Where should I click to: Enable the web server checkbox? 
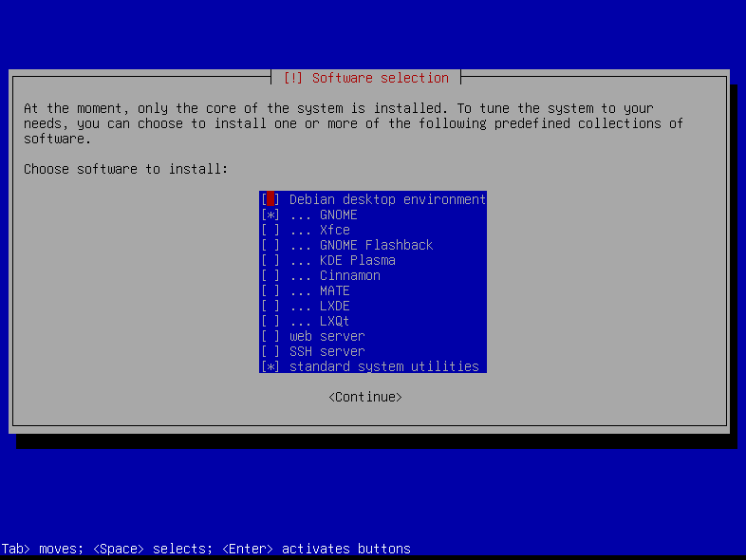(270, 336)
